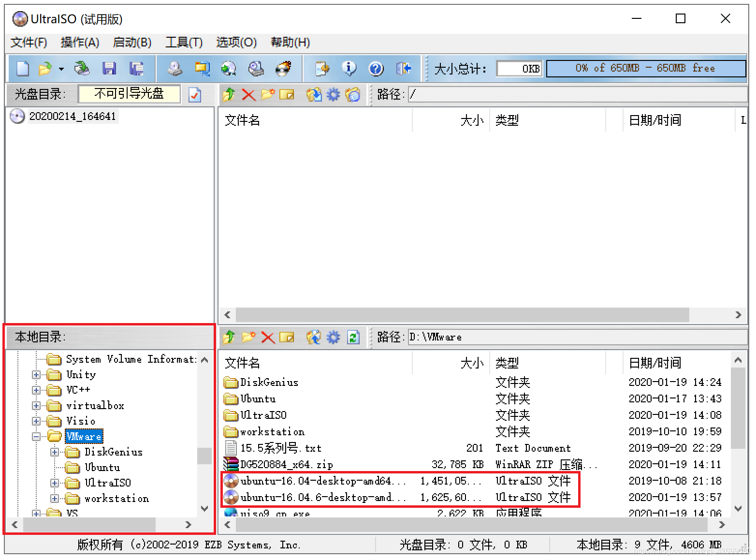The width and height of the screenshot is (756, 560).
Task: Expand the Unity folder tree node
Action: click(36, 375)
